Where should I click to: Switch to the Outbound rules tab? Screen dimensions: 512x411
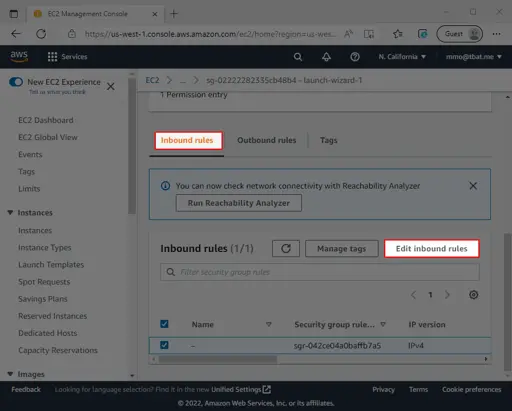pyautogui.click(x=267, y=140)
